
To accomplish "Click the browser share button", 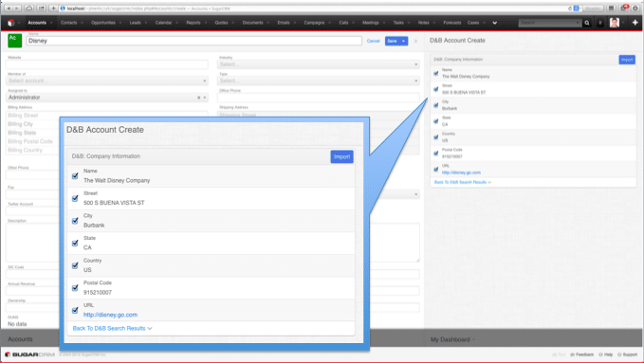I will click(x=42, y=9).
